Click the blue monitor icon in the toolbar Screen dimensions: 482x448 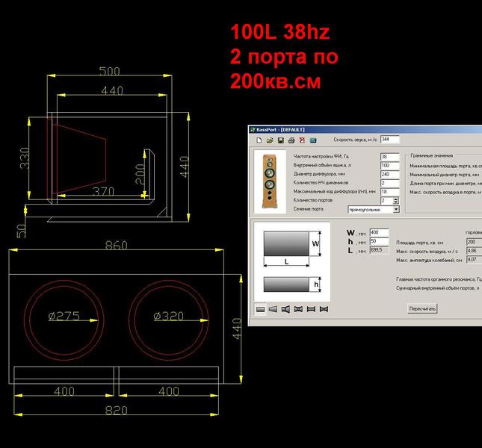313,140
